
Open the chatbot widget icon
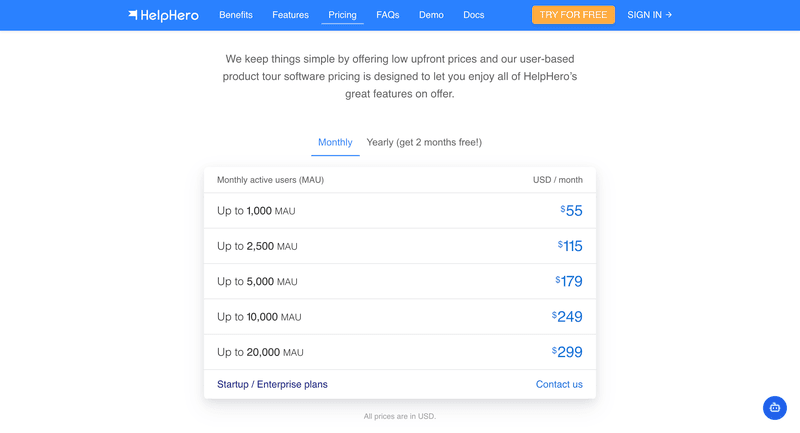(x=774, y=407)
